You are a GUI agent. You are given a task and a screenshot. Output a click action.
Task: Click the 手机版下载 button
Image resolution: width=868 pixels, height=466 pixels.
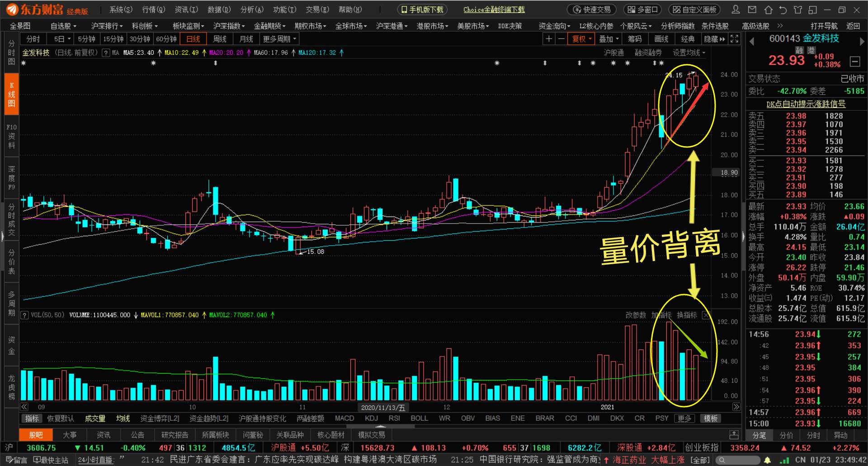click(x=422, y=10)
